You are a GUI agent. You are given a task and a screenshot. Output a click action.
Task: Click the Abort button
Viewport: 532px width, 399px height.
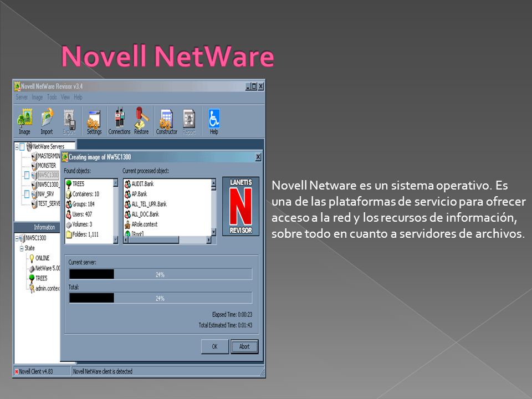pyautogui.click(x=244, y=347)
